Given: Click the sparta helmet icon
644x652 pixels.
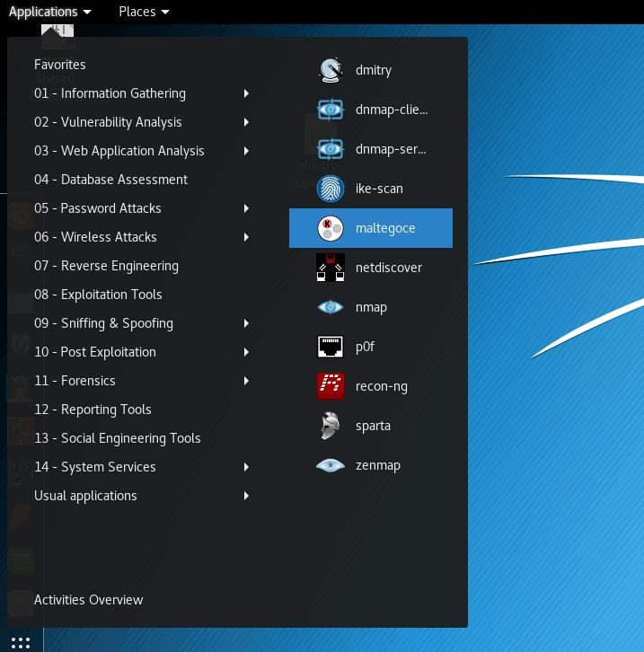Looking at the screenshot, I should tap(331, 426).
